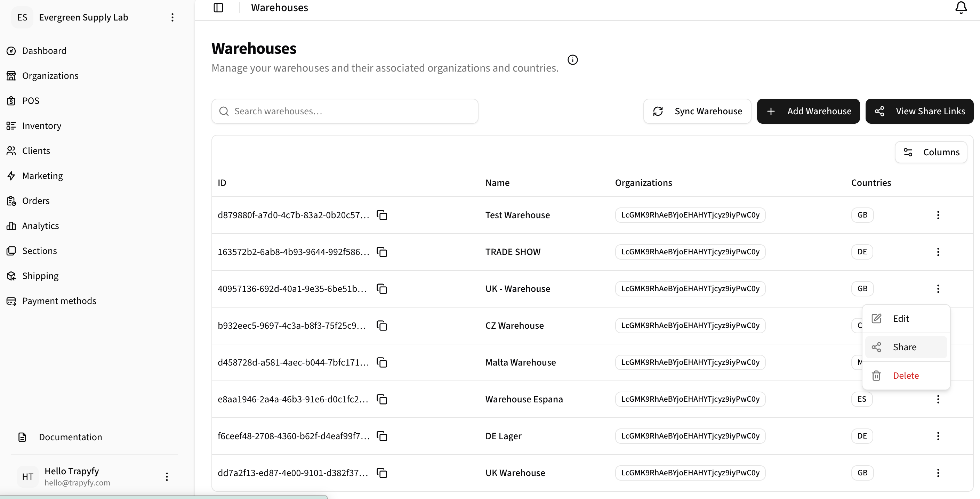
Task: Choose Share from the context menu
Action: point(906,347)
